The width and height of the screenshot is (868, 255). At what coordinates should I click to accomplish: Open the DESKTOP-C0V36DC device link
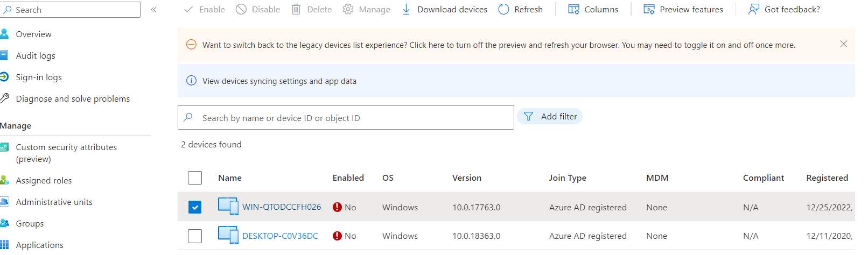(x=280, y=236)
